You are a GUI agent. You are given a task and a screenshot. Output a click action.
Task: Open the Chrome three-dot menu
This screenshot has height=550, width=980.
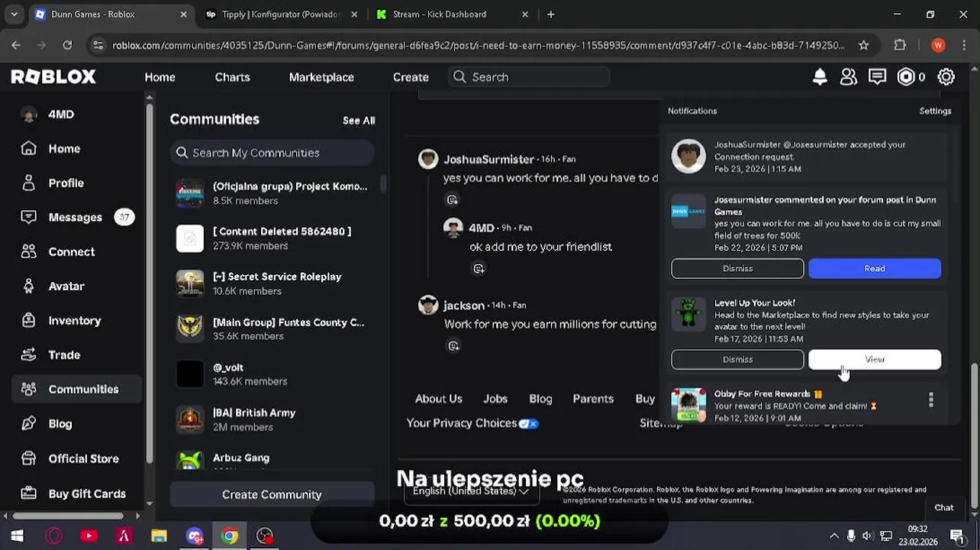(x=963, y=45)
